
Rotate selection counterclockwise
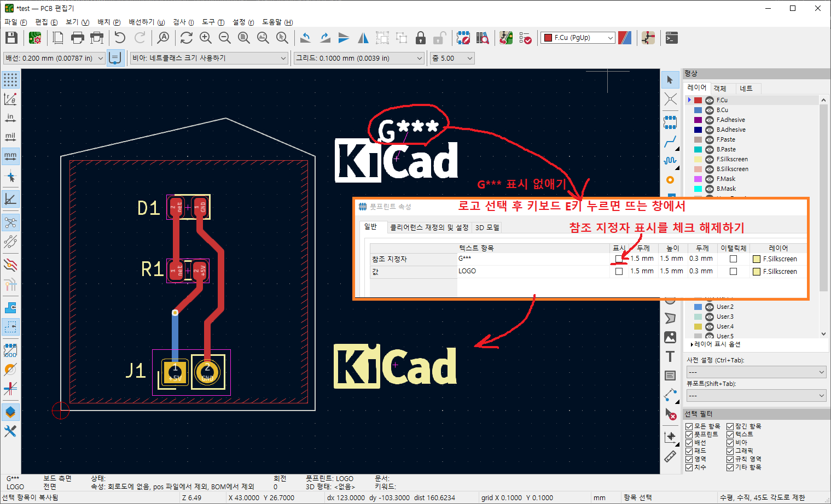pos(306,38)
